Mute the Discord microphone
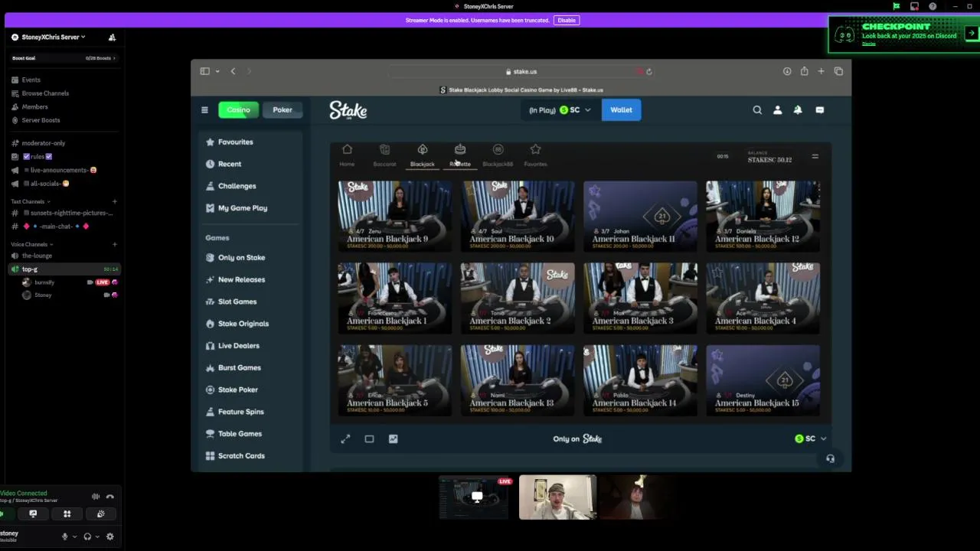Image resolution: width=980 pixels, height=551 pixels. coord(64,536)
